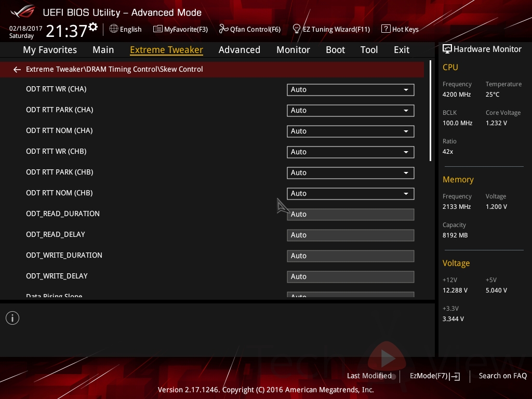The width and height of the screenshot is (532, 399).
Task: Click the Skew Control breadcrumb path
Action: [x=114, y=69]
